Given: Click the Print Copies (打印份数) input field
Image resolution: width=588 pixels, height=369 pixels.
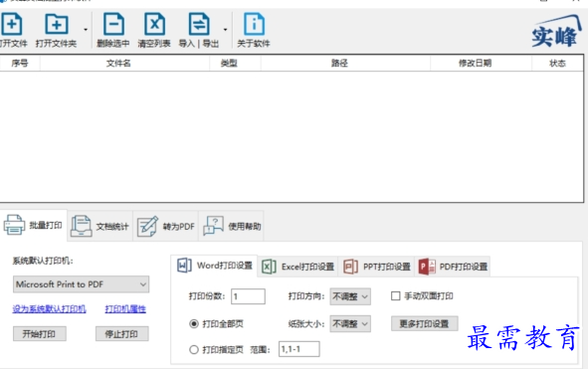Looking at the screenshot, I should 249,296.
